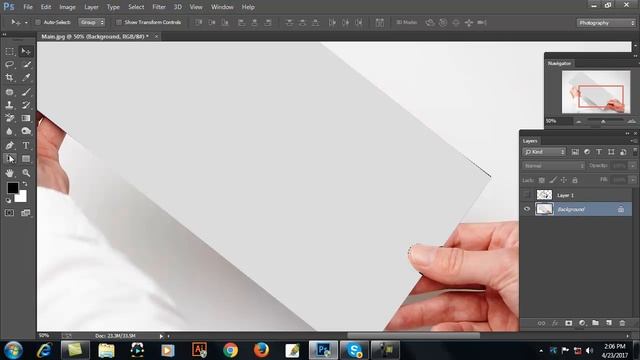Select the Eraser tool
The image size is (640, 360).
click(x=9, y=118)
